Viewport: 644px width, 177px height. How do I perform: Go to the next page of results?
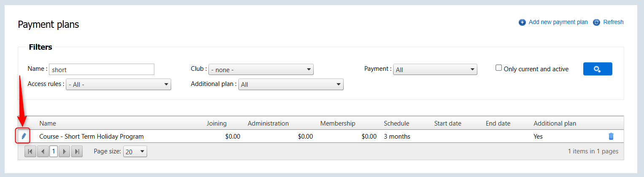pos(64,152)
